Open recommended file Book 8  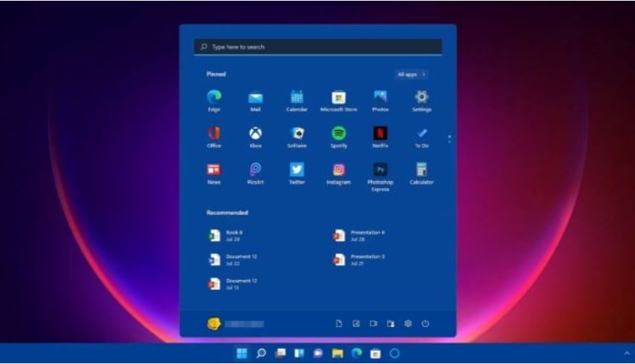click(225, 236)
